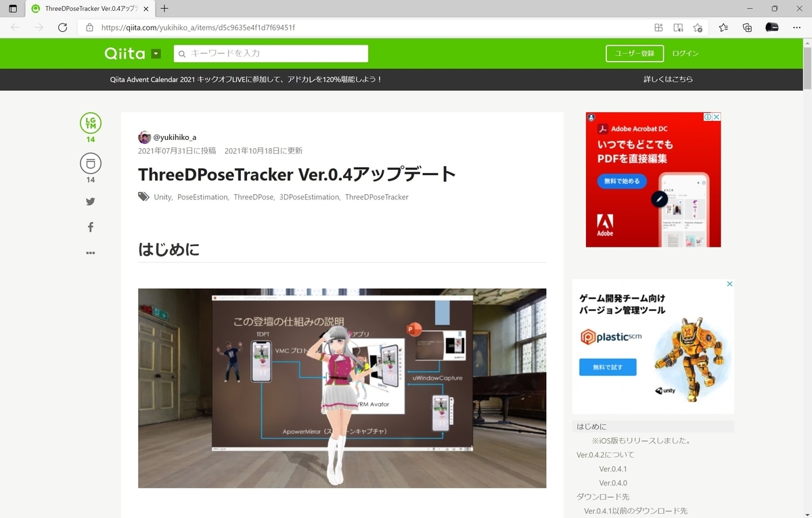View site information via the address bar lock
Screen dimensions: 812x518
tap(89, 28)
